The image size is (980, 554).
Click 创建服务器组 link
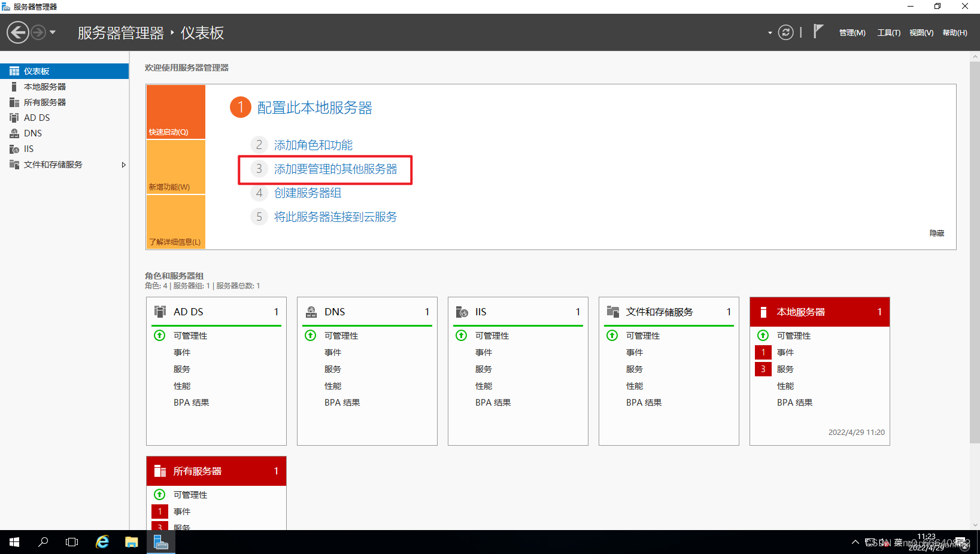(x=308, y=193)
